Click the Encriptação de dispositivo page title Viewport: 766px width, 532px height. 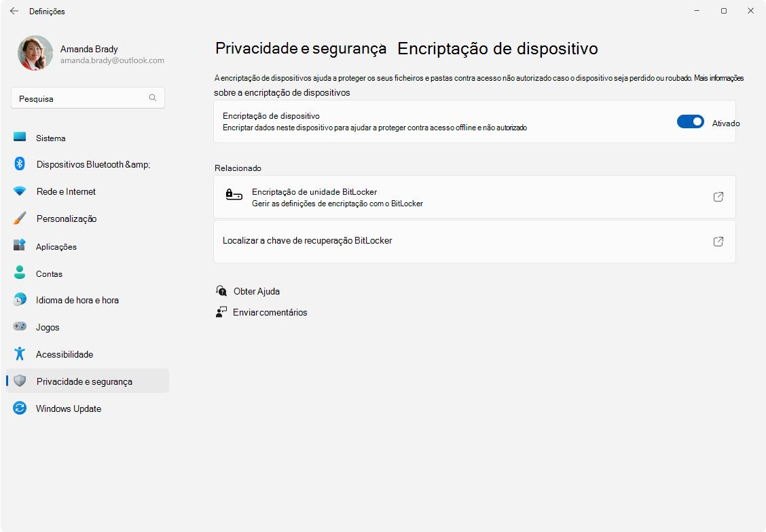(x=498, y=48)
